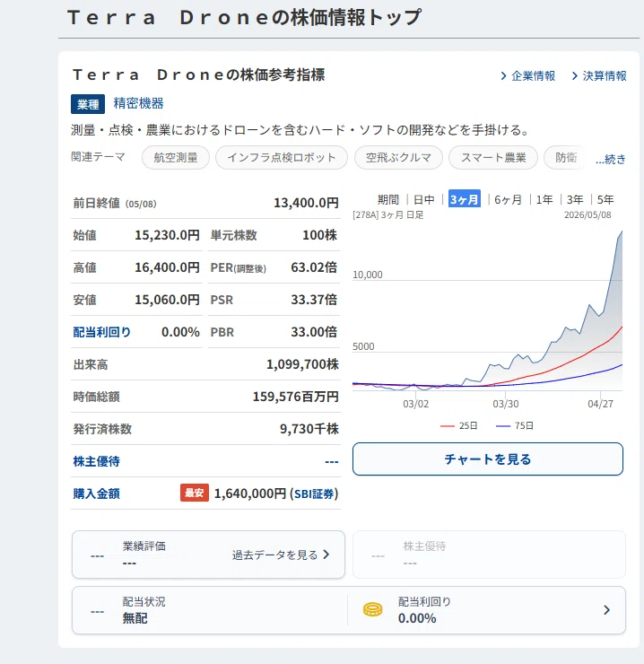Expand themes with ...続き
The height and width of the screenshot is (664, 644).
click(611, 159)
